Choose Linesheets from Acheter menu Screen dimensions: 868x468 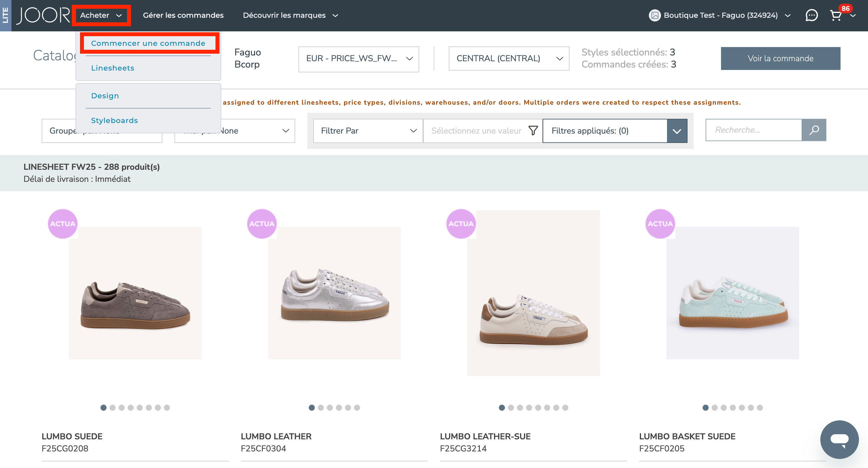coord(113,68)
